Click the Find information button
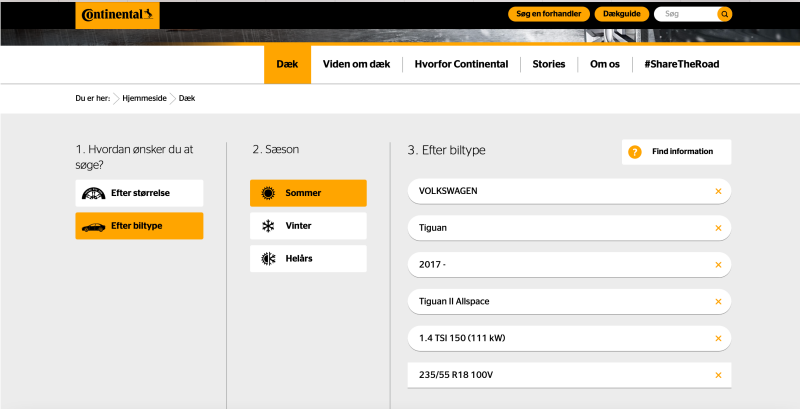Image resolution: width=800 pixels, height=409 pixels. 677,151
